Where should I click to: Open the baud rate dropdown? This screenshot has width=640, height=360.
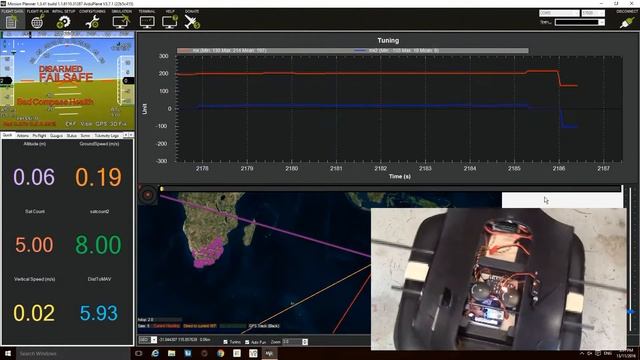pos(593,13)
